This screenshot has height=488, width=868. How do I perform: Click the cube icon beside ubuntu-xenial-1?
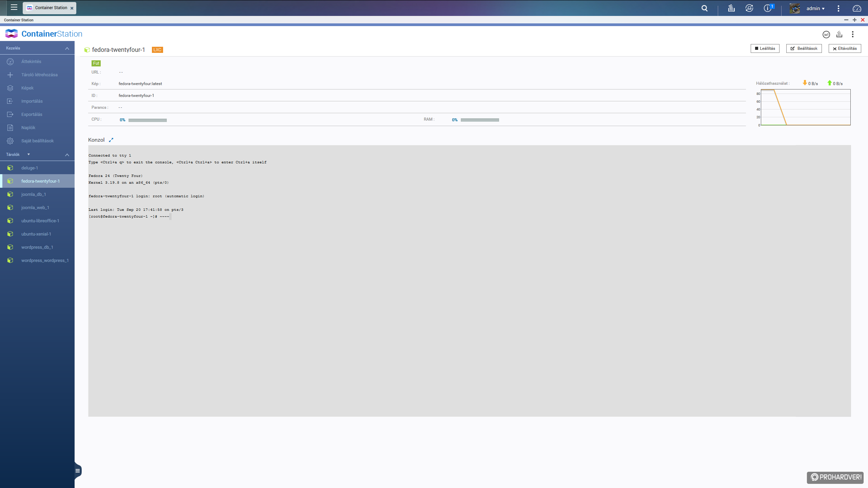[x=10, y=234]
